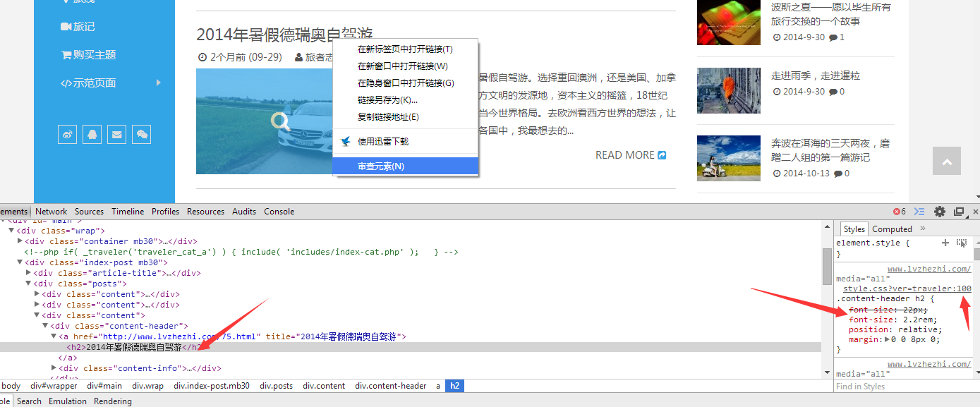Screen dimensions: 980x407
Task: Switch to the Network tab in DevTools
Action: [52, 212]
